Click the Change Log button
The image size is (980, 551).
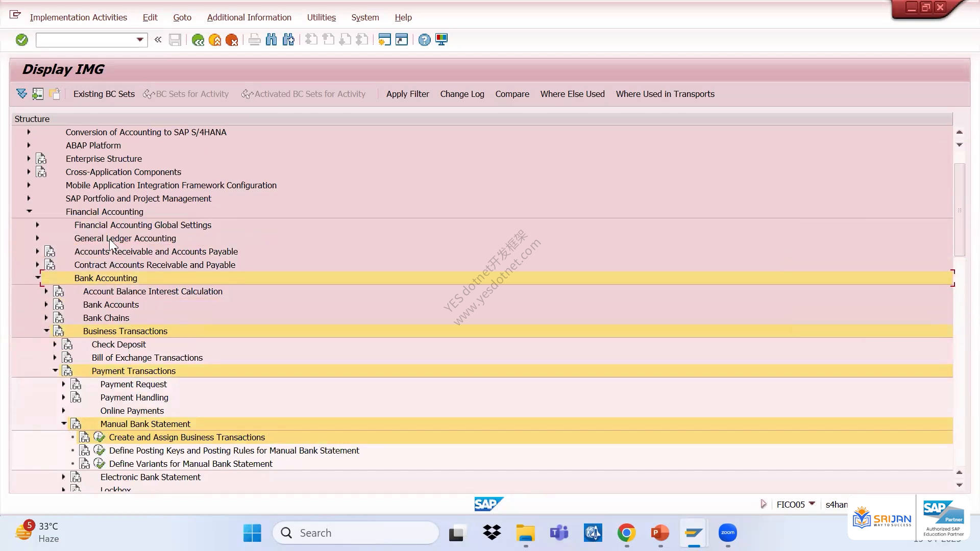(x=462, y=94)
